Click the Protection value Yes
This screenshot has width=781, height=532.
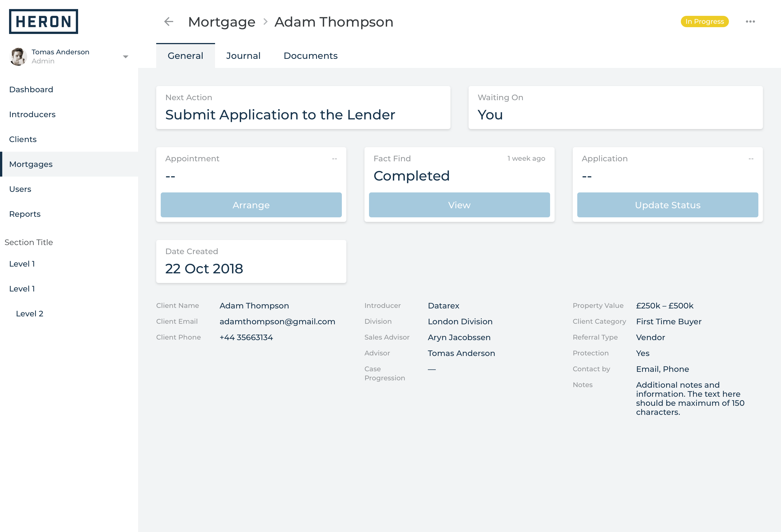(643, 353)
